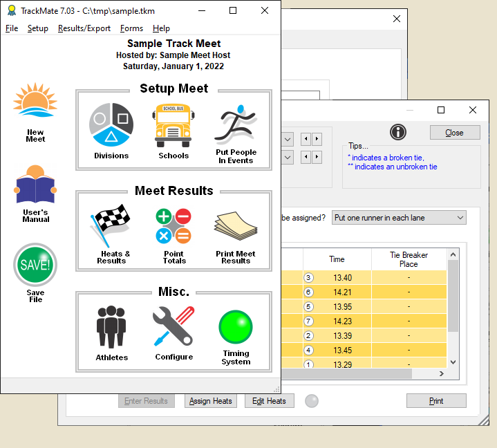
Task: Click the vertical scrollbar thumb in results table
Action: (x=453, y=296)
